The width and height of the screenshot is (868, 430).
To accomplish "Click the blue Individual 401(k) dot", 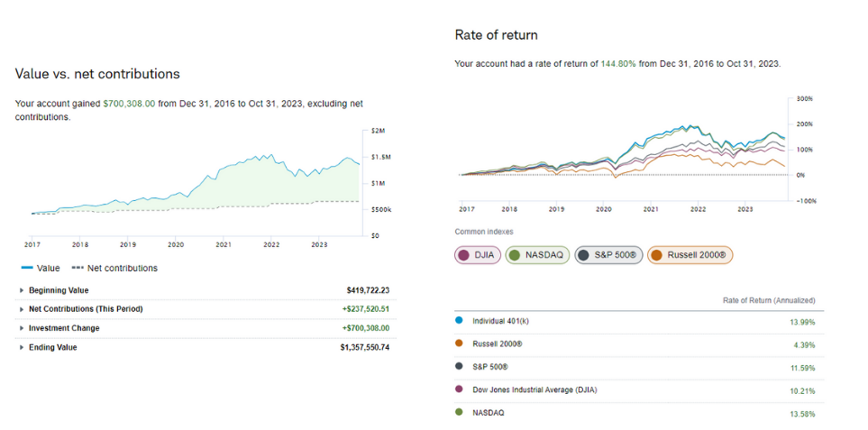I will click(460, 320).
